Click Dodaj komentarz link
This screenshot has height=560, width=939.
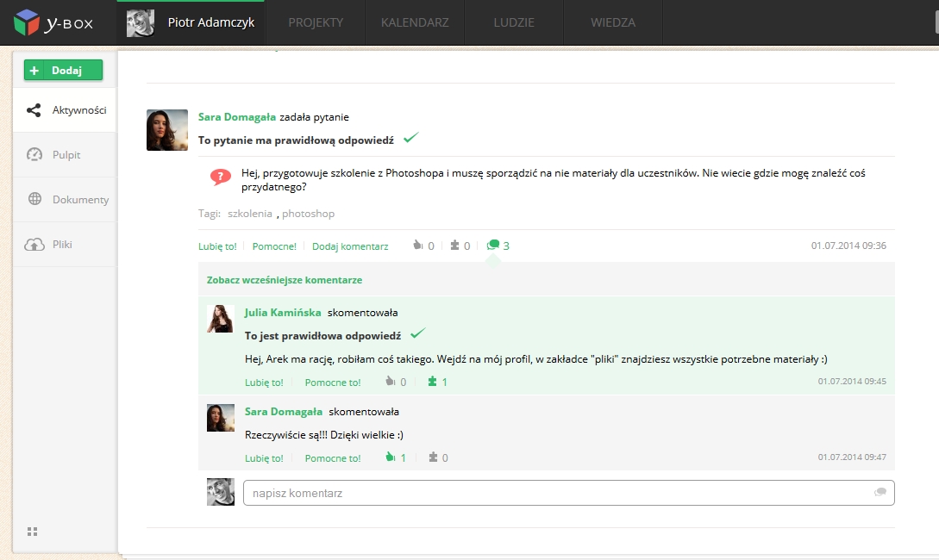click(350, 246)
